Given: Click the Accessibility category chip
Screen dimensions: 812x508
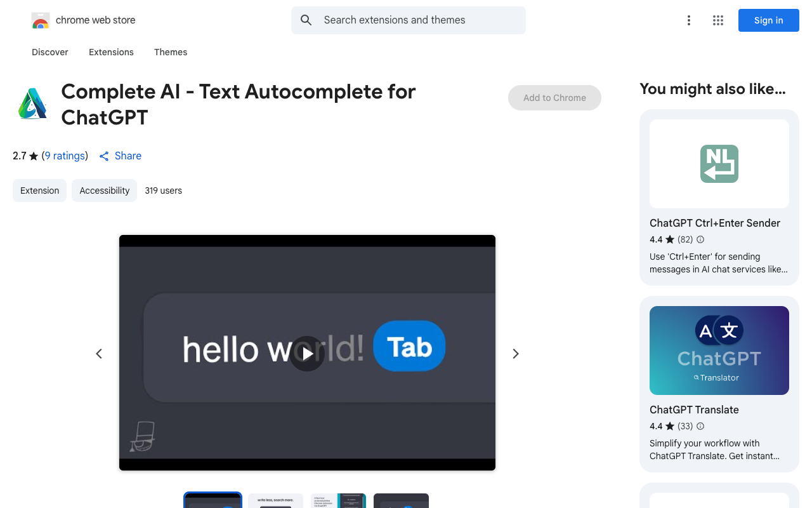Looking at the screenshot, I should (105, 190).
